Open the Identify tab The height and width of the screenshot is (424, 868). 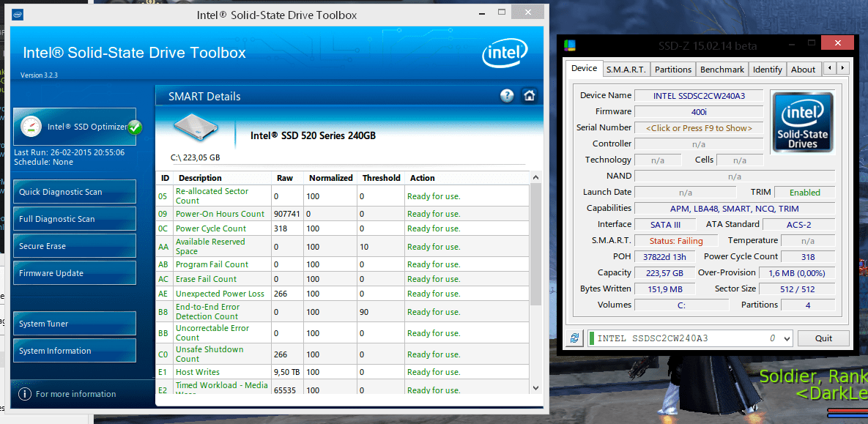click(767, 69)
